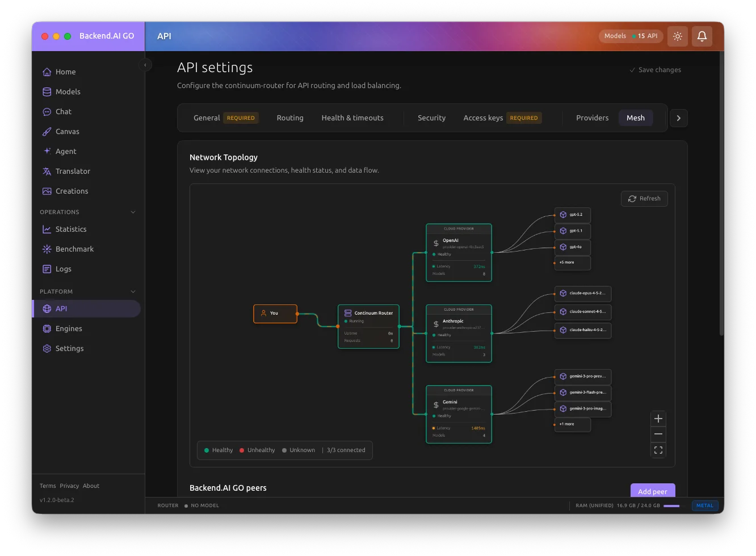
Task: Toggle light mode with the sun icon
Action: coord(677,36)
